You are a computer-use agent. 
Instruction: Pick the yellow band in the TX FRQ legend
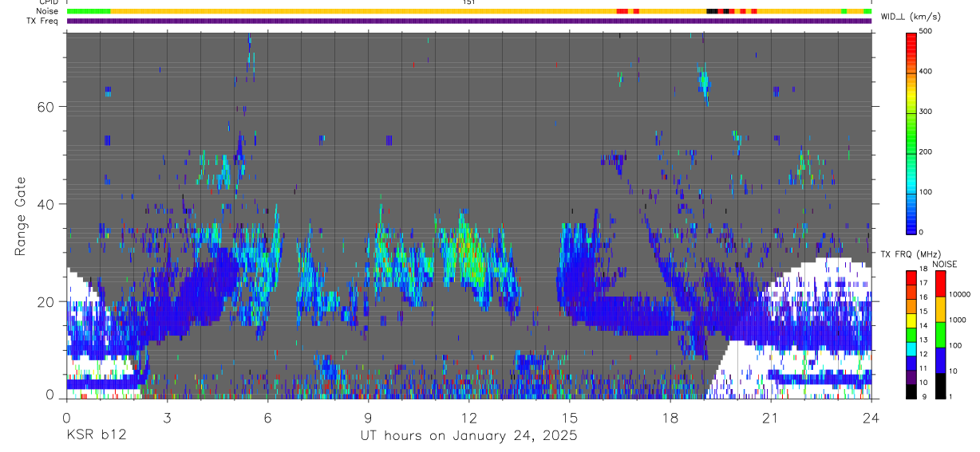(x=911, y=320)
